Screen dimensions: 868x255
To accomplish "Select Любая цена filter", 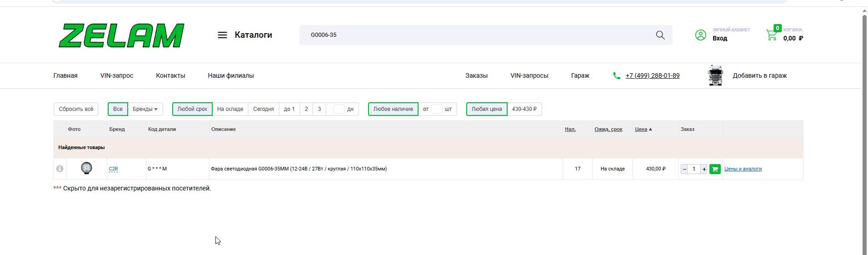I will click(x=487, y=109).
